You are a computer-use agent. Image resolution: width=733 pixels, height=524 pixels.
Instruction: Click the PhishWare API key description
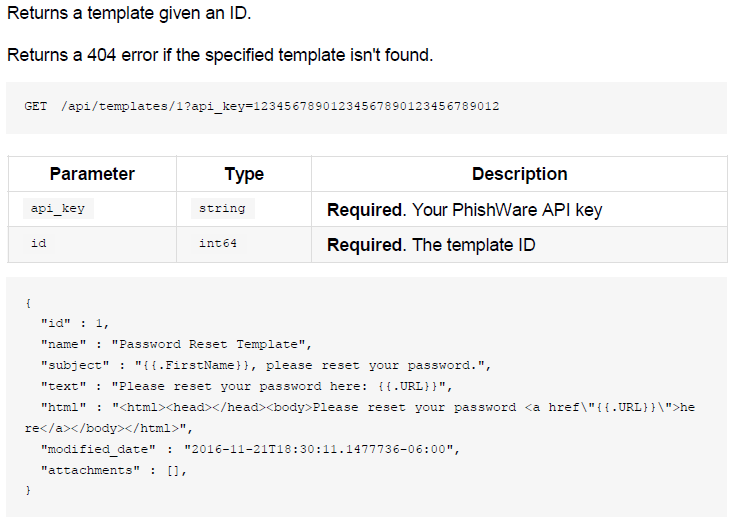[x=465, y=210]
